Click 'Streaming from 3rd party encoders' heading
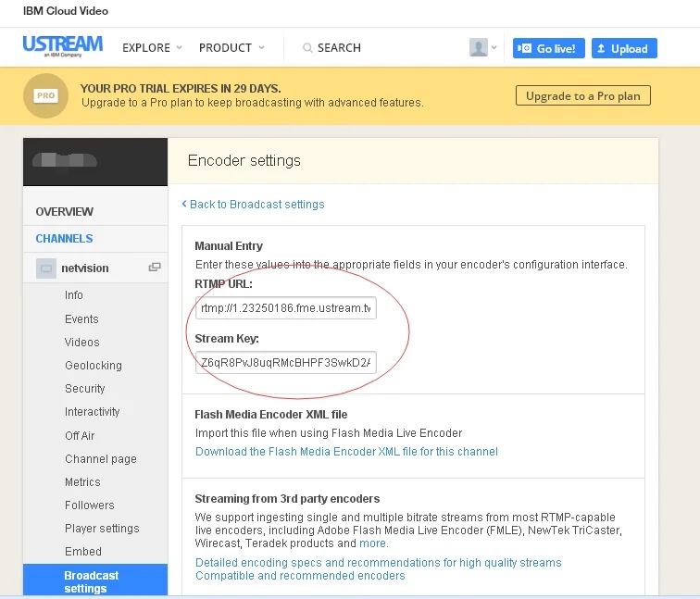Viewport: 700px width, 599px height. 287,499
